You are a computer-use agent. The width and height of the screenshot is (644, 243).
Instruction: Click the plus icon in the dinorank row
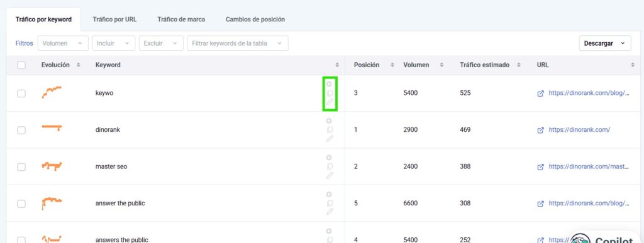tap(329, 121)
